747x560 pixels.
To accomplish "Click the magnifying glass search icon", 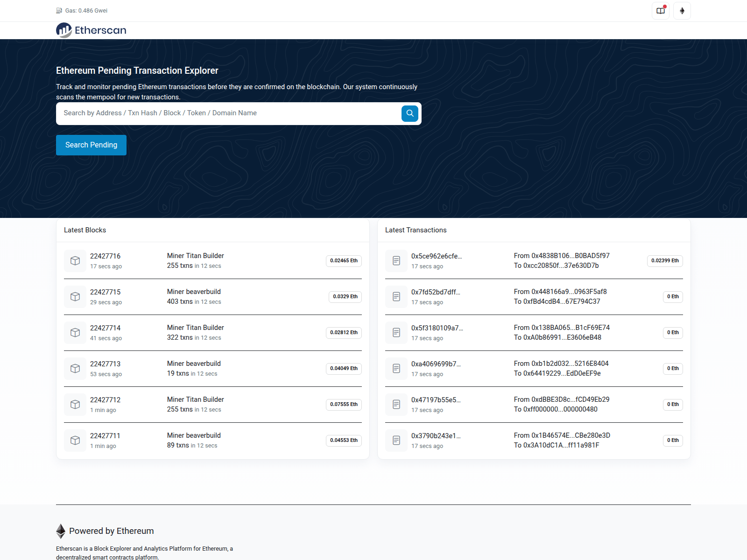I will tap(409, 113).
